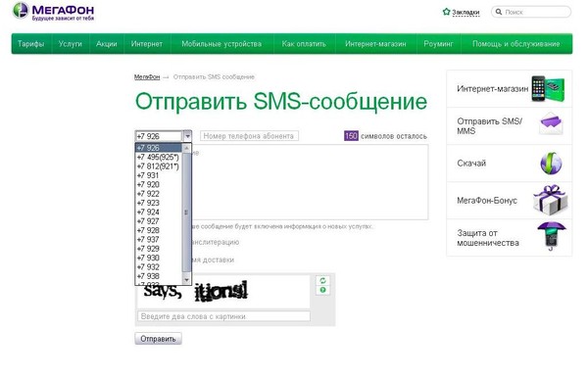
Task: Open captcha help question icon
Action: (322, 290)
